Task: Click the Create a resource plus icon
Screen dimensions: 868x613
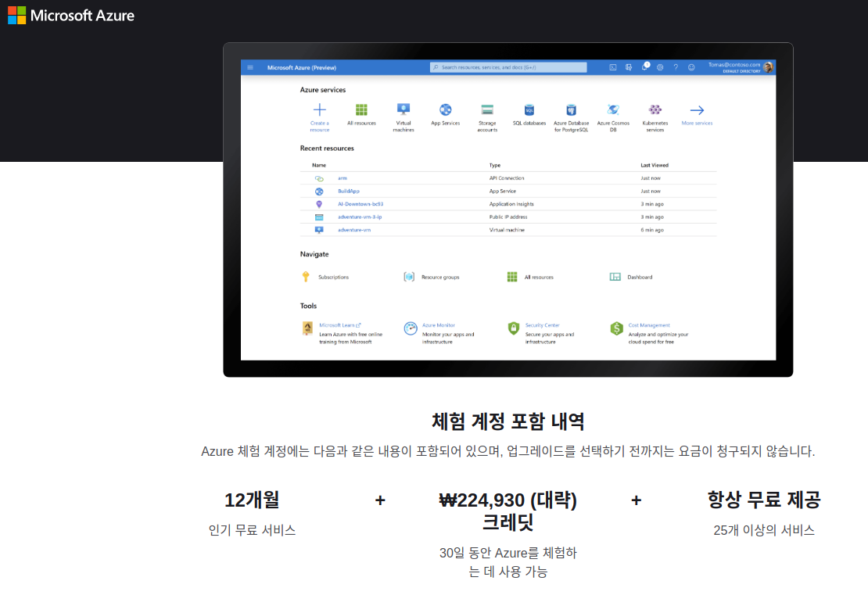Action: pos(319,109)
